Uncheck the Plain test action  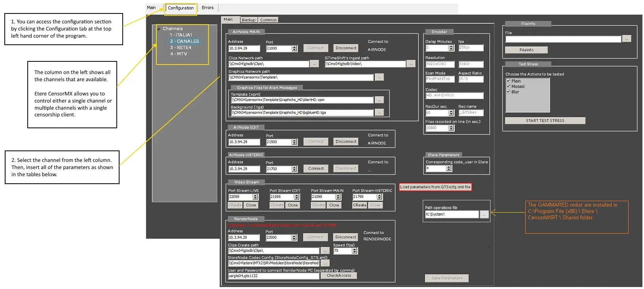508,81
